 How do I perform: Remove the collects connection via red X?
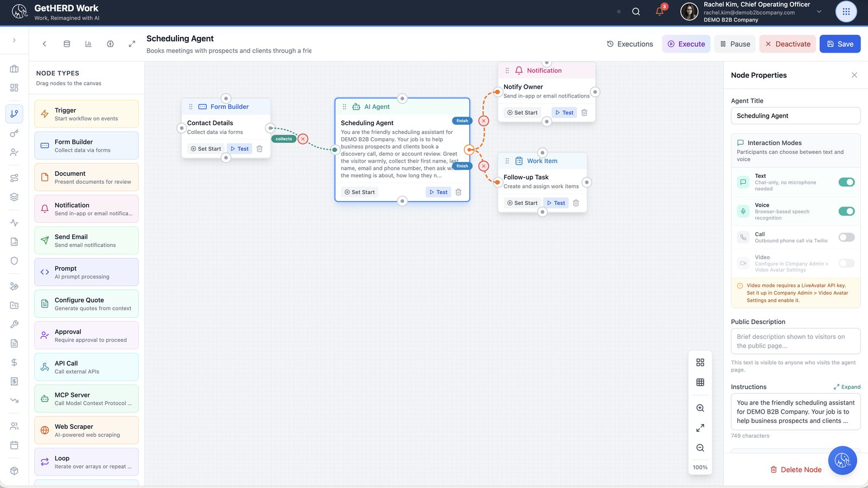click(x=303, y=139)
